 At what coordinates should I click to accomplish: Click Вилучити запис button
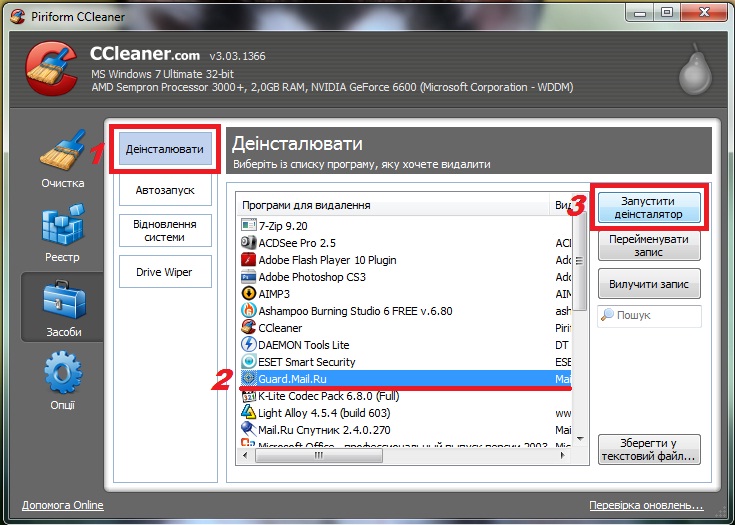649,284
